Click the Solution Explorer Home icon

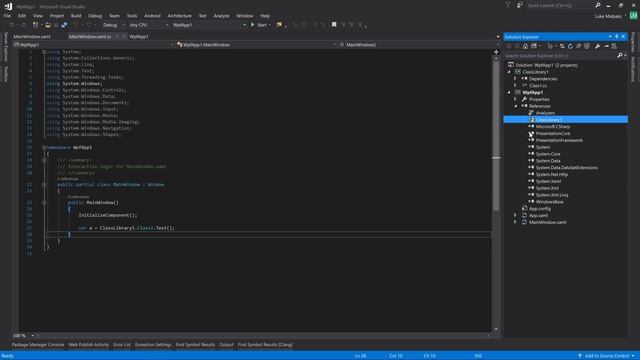525,46
